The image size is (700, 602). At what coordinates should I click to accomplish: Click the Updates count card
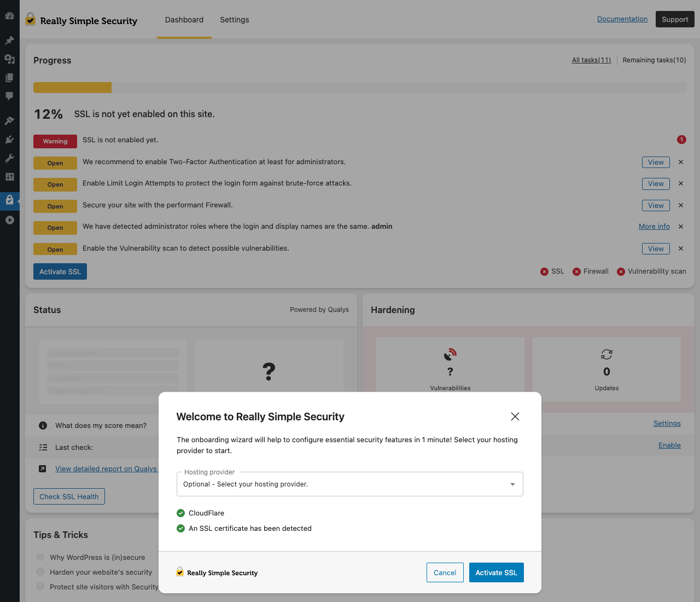606,369
